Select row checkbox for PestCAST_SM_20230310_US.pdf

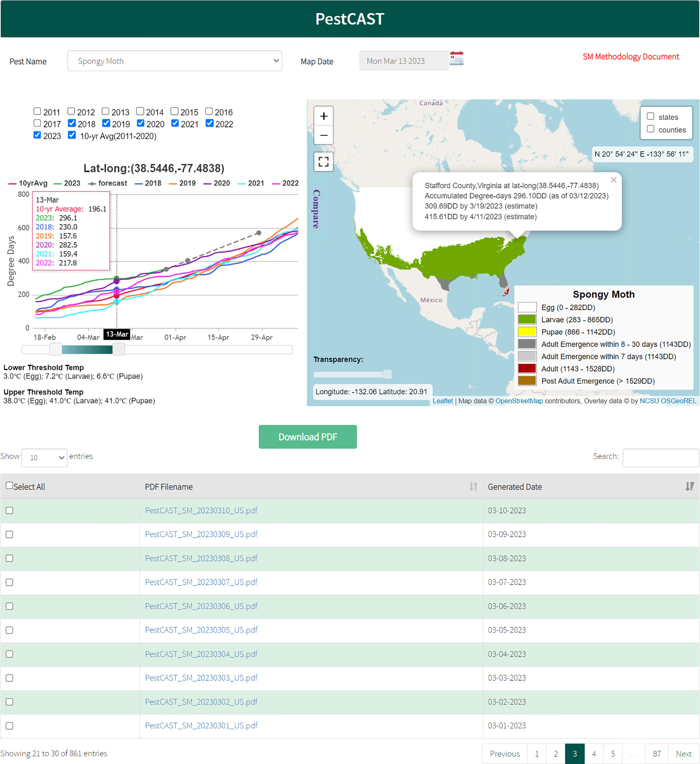click(9, 511)
